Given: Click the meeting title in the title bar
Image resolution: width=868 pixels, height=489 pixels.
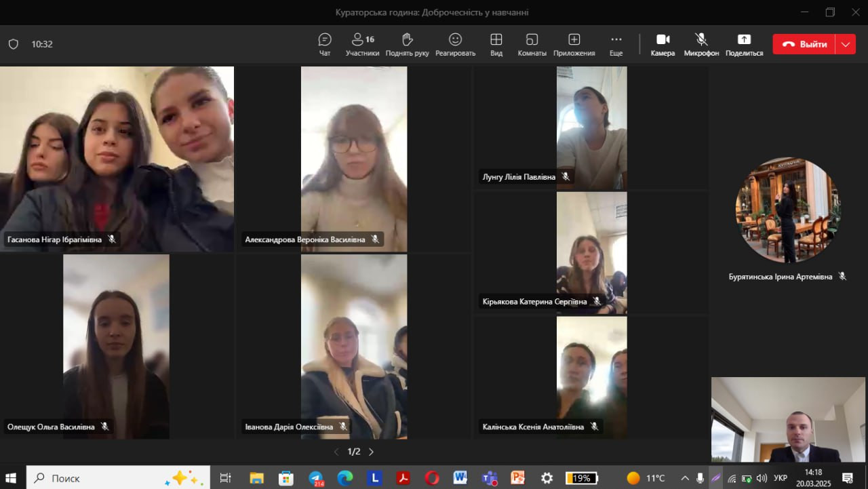Looking at the screenshot, I should pyautogui.click(x=432, y=12).
